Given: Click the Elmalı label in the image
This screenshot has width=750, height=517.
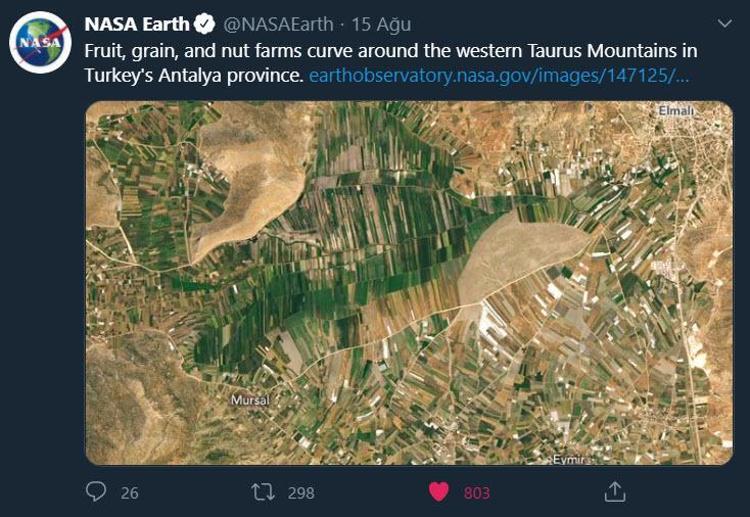Looking at the screenshot, I should [x=676, y=110].
